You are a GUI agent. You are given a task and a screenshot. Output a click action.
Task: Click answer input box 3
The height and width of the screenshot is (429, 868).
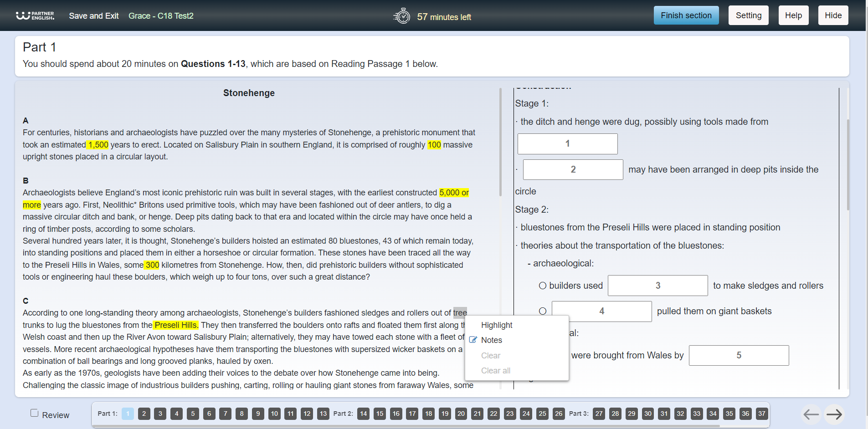click(x=658, y=286)
